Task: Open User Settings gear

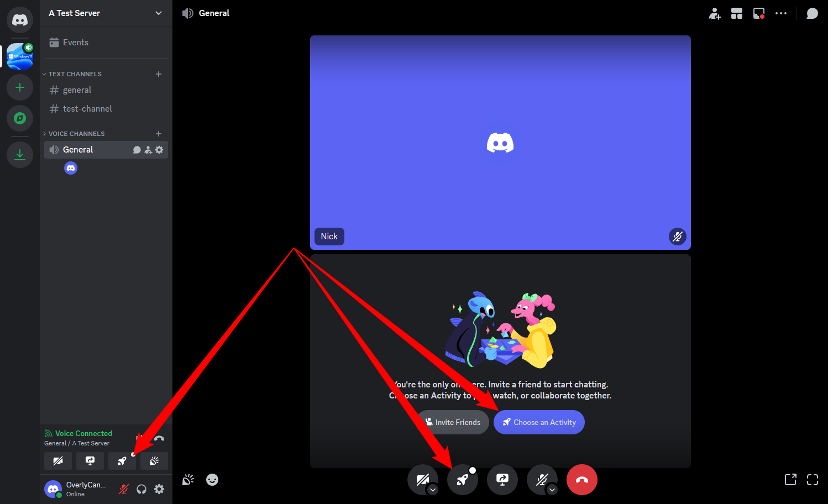Action: click(159, 489)
